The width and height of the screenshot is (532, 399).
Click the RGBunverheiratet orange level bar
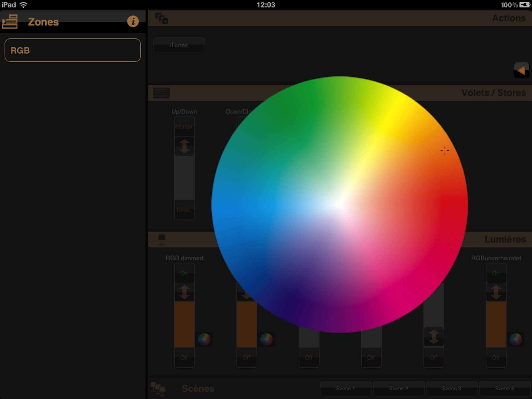point(496,324)
